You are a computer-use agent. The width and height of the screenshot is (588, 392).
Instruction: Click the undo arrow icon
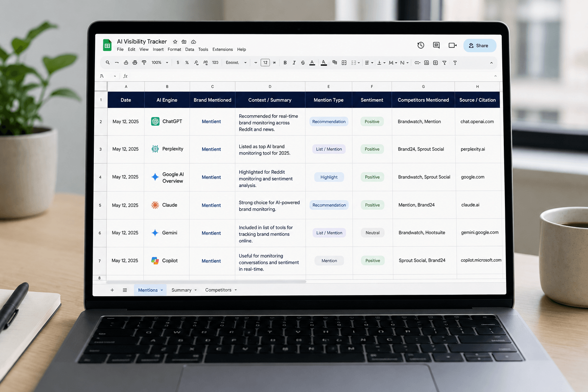[117, 62]
